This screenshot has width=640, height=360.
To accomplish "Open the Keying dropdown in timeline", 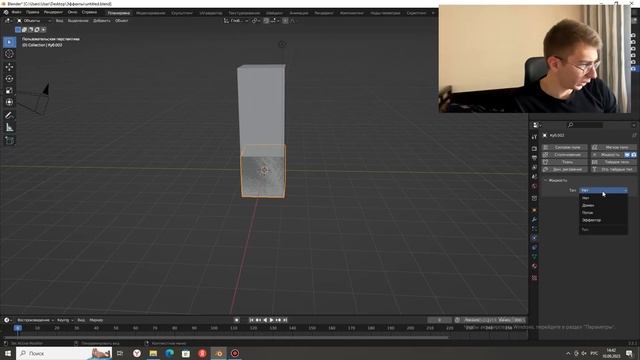I will tap(65, 320).
